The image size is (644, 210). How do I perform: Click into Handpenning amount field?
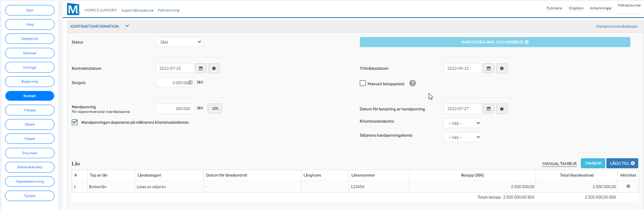(175, 109)
